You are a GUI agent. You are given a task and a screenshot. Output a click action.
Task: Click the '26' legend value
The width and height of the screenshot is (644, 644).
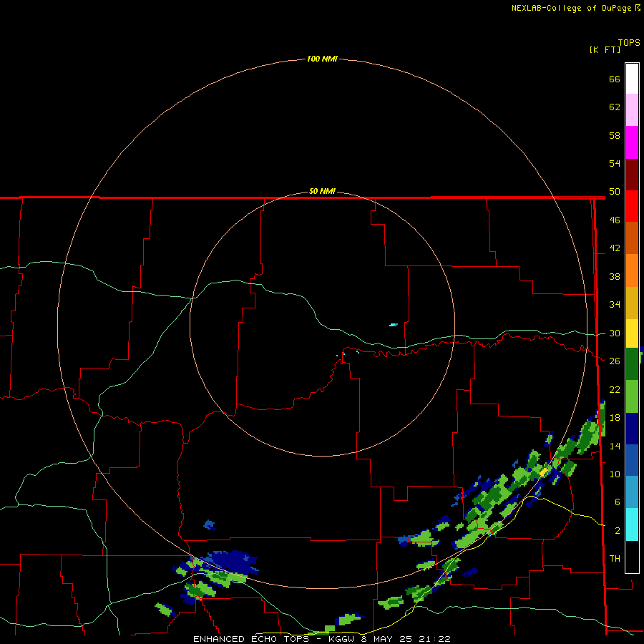click(x=615, y=361)
